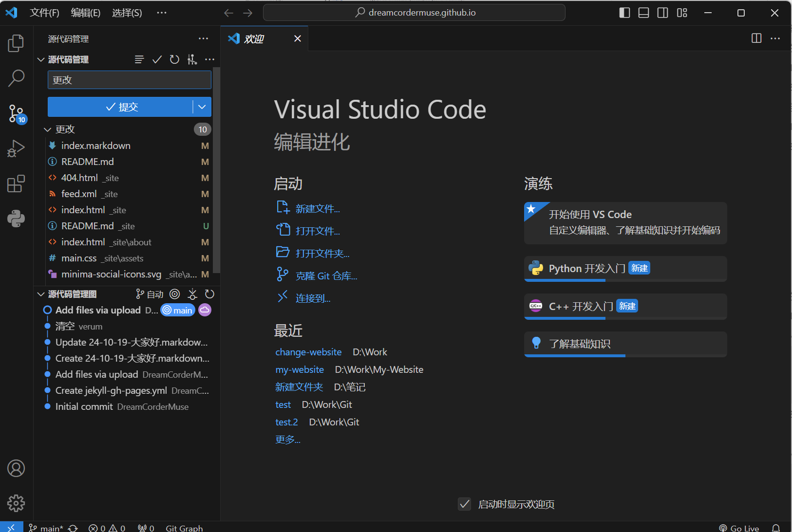The height and width of the screenshot is (532, 792).
Task: Click the refresh icon in source control header
Action: (x=174, y=59)
